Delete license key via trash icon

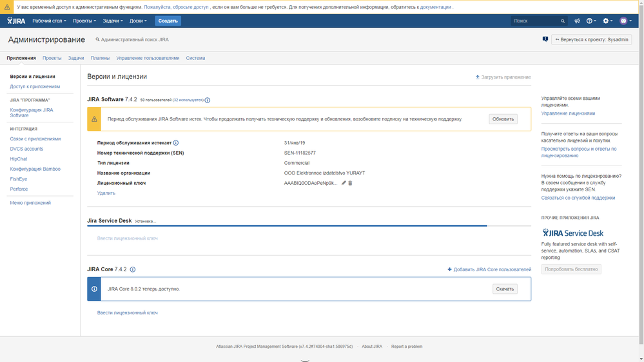click(350, 183)
